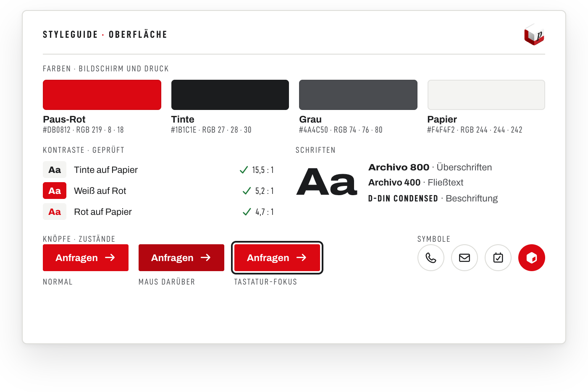The image size is (588, 392).
Task: Click the Tinte auf Papier label
Action: pyautogui.click(x=106, y=170)
